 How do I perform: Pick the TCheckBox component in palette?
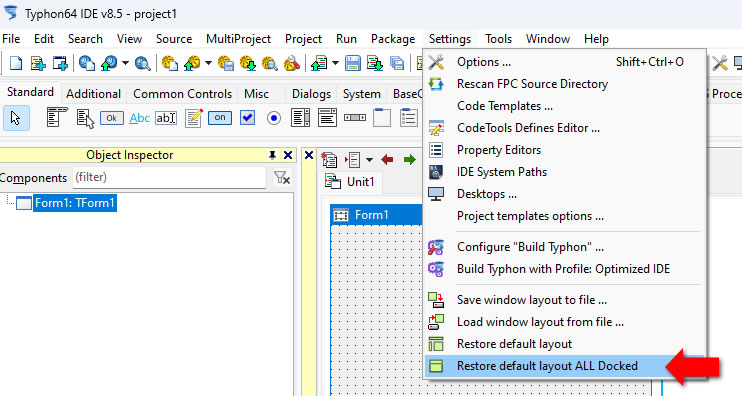[247, 118]
